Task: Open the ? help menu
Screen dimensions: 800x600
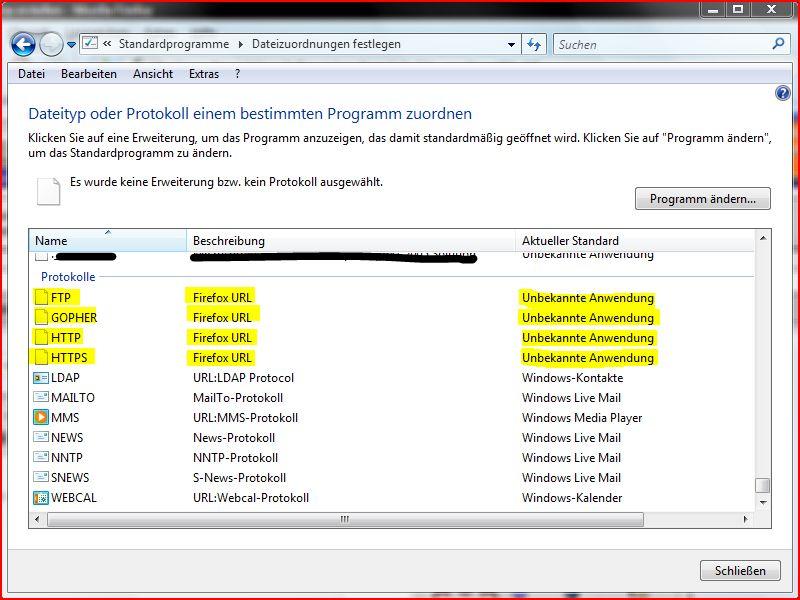Action: tap(237, 74)
